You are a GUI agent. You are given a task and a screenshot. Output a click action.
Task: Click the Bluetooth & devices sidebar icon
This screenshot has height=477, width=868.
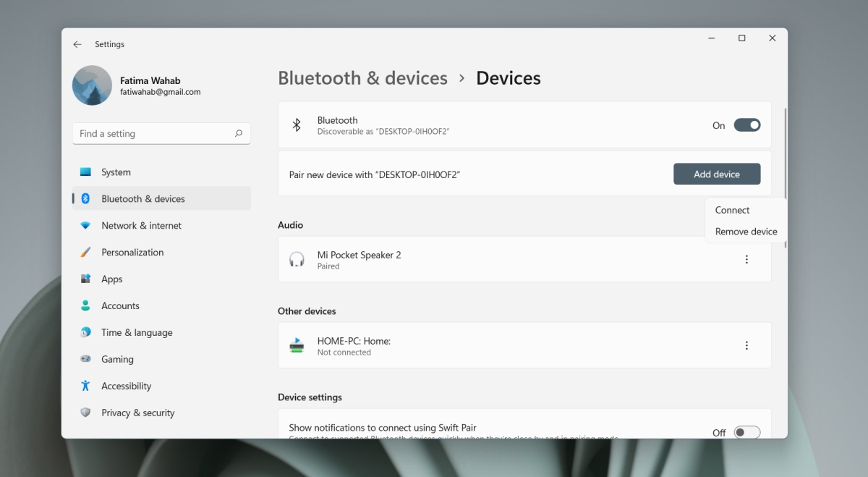point(85,198)
